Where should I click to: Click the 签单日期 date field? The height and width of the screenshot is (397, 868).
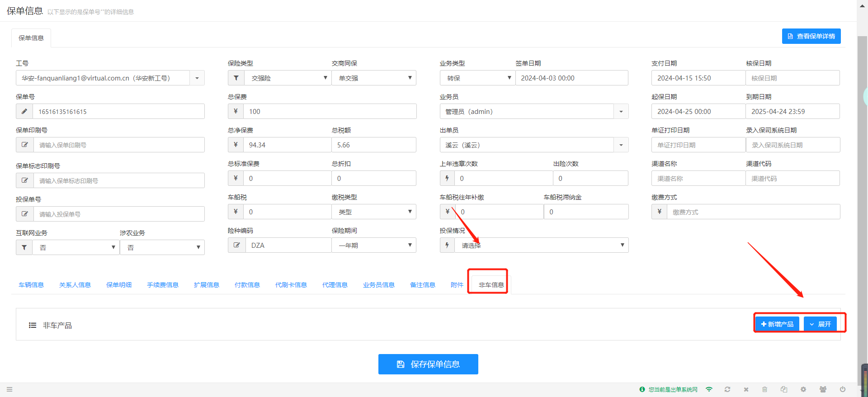tap(571, 78)
